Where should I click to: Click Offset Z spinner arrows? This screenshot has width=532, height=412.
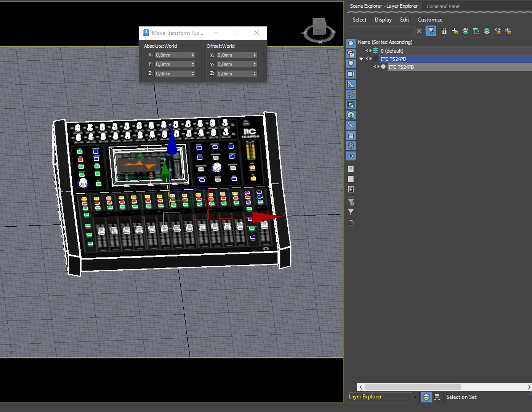[x=255, y=74]
